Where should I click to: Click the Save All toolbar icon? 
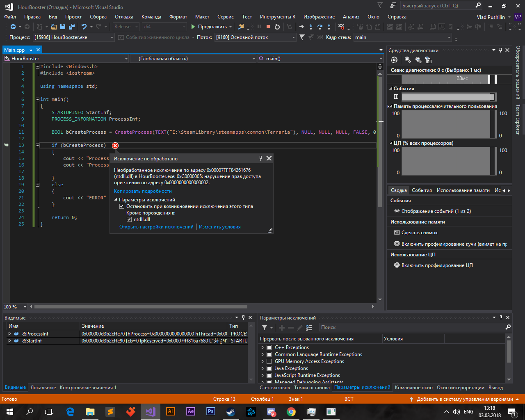click(x=72, y=27)
